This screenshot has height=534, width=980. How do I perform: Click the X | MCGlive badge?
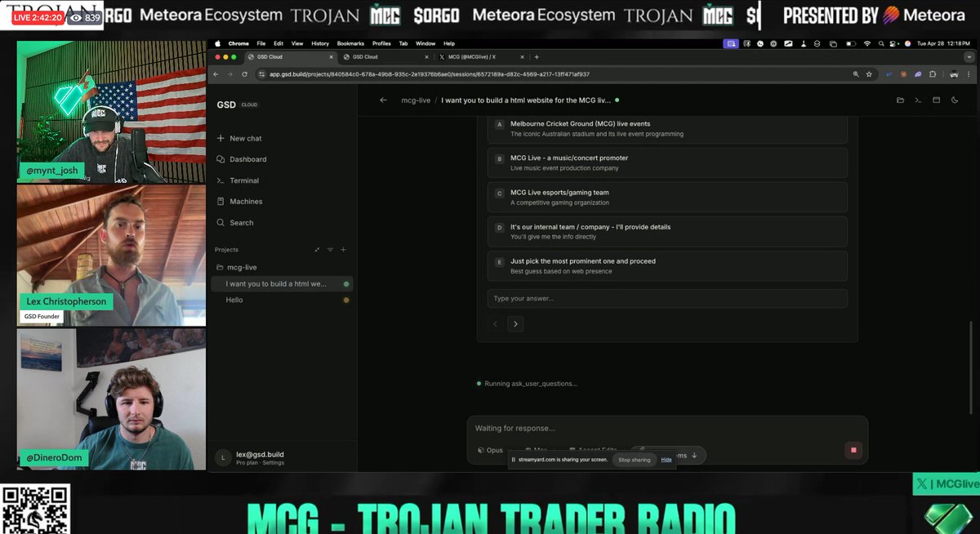[x=947, y=484]
